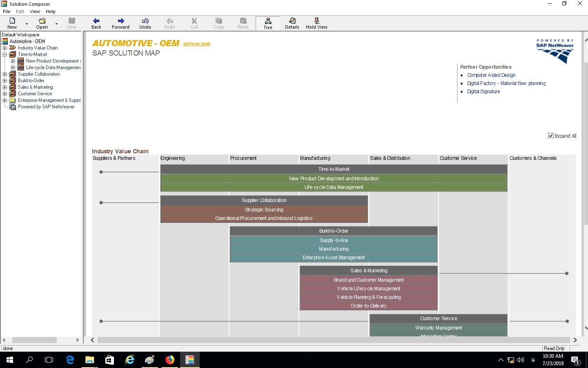Click the Supply-to-line bar

[x=334, y=240]
